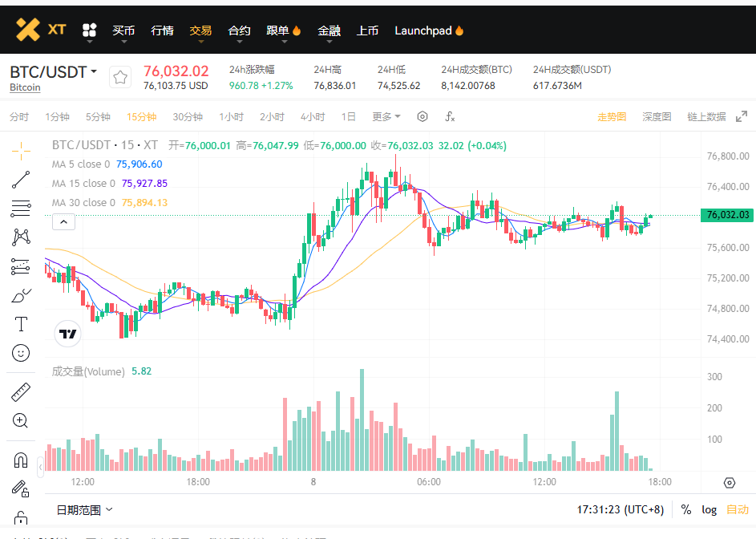Open time axis settings gear icon
Screen dimensions: 756x539
click(730, 483)
